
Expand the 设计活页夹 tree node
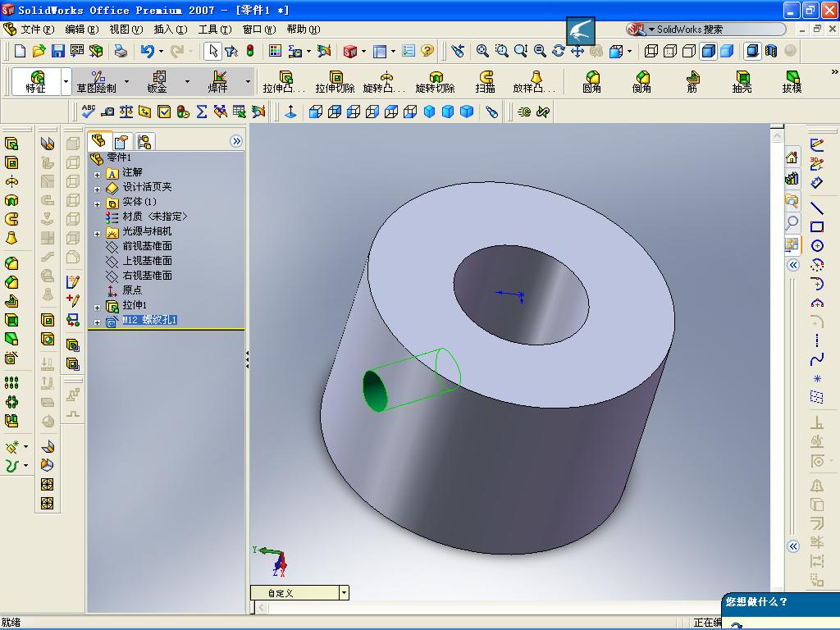click(x=97, y=189)
